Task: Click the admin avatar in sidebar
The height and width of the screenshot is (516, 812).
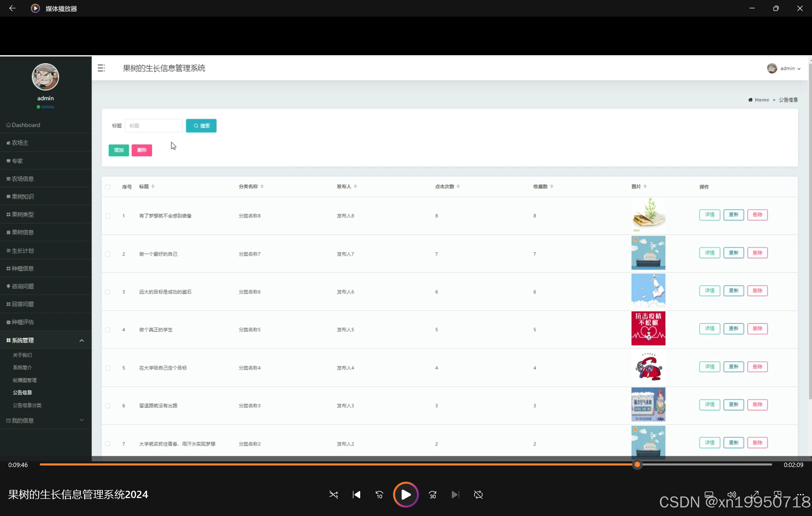Action: [46, 77]
